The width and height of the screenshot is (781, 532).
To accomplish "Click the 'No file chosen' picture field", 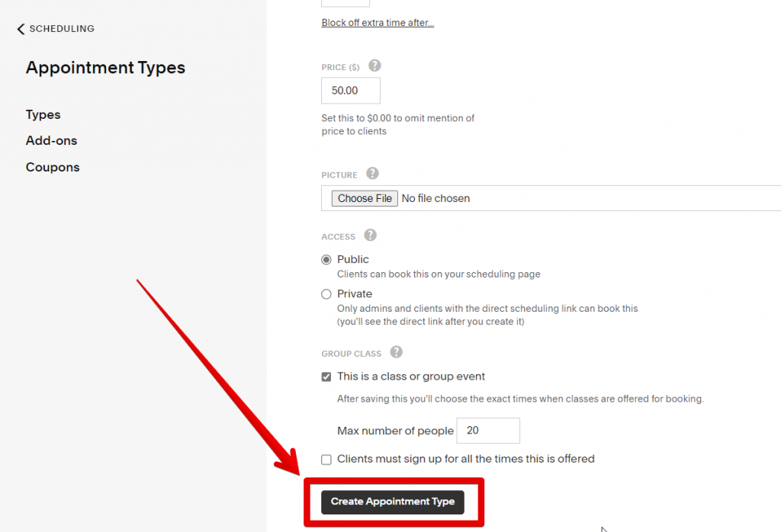I will (435, 198).
